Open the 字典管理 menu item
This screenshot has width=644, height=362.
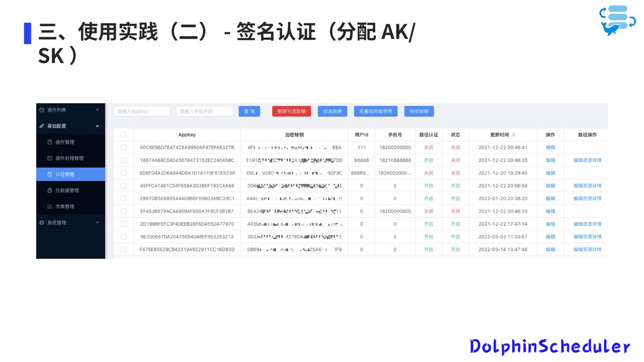coord(65,206)
